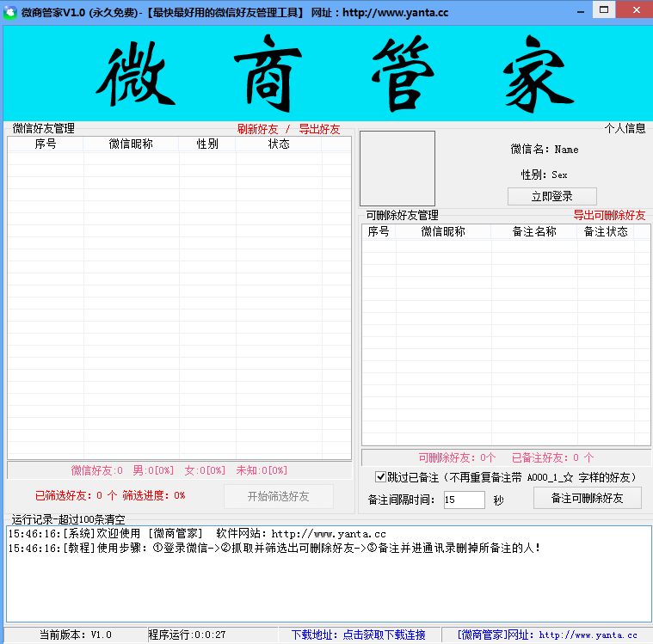The height and width of the screenshot is (644, 653).
Task: Click 下载地址 点击获取下载连接 link
Action: (358, 635)
